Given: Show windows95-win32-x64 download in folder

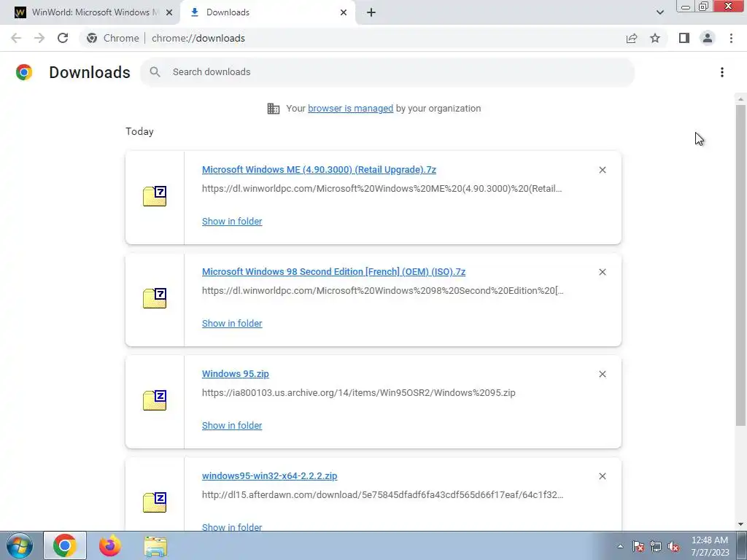Looking at the screenshot, I should [x=232, y=527].
